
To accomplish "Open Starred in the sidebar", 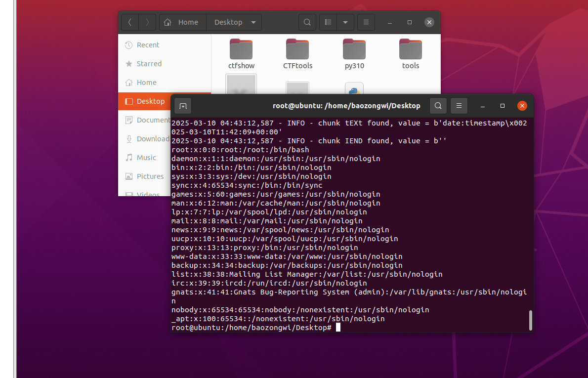I will 149,64.
